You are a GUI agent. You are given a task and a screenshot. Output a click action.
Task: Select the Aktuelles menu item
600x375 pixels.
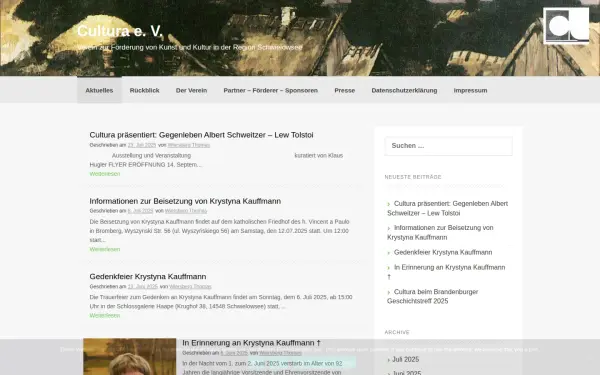(99, 90)
